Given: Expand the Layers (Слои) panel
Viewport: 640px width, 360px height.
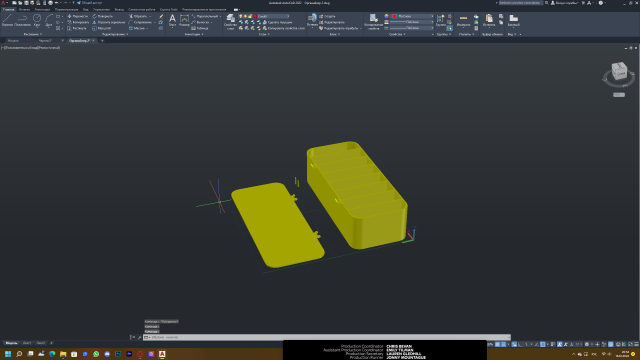Looking at the screenshot, I should [264, 34].
